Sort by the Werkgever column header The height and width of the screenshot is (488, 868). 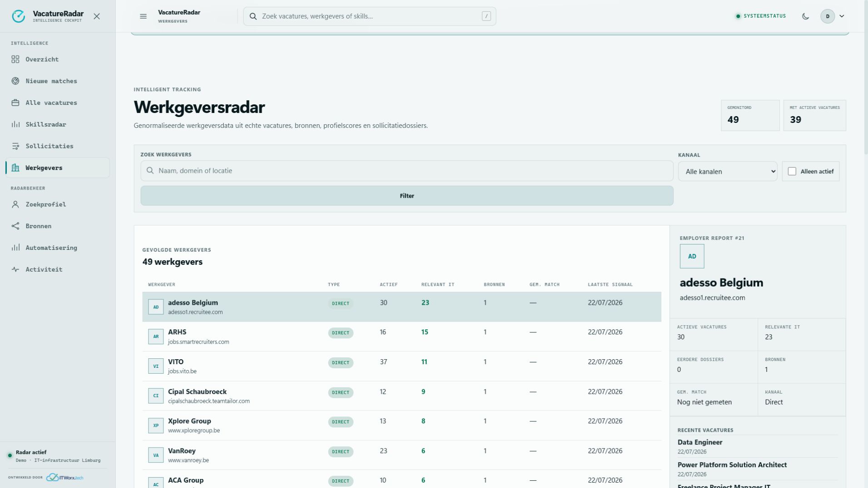click(162, 285)
